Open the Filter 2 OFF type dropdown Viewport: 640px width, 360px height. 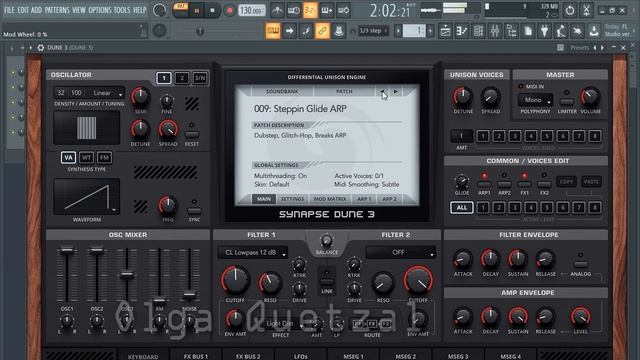point(400,253)
